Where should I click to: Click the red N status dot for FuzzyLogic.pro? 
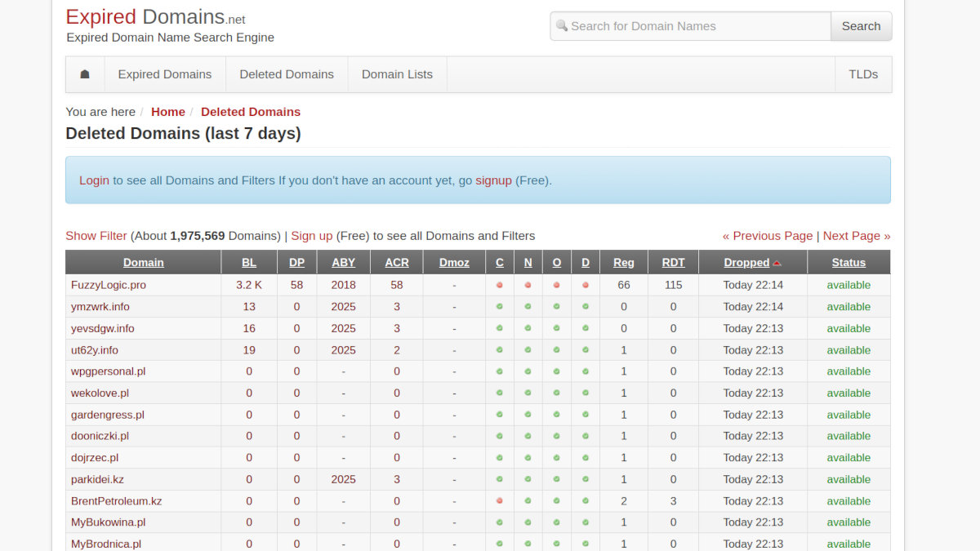[x=528, y=285]
